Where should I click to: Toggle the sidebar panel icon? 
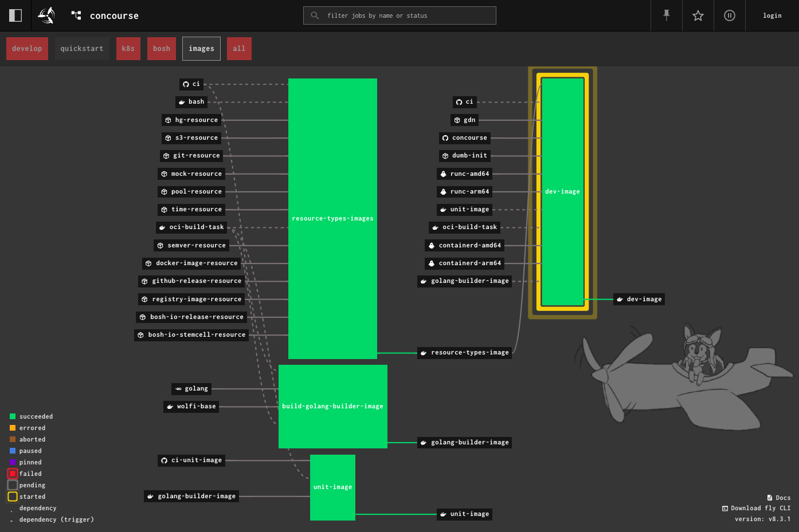[x=15, y=15]
